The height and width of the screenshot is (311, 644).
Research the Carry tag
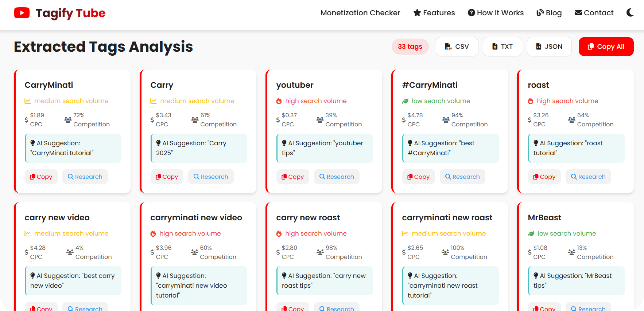[211, 177]
